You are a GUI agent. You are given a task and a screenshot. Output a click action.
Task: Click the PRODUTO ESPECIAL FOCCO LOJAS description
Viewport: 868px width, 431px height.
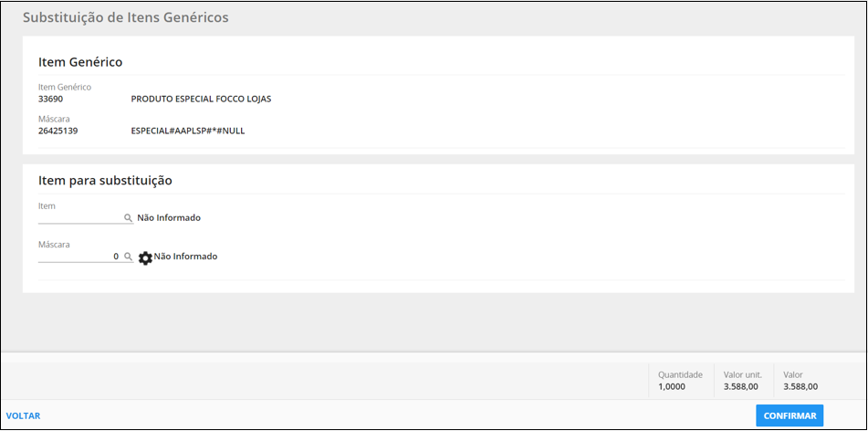coord(201,100)
